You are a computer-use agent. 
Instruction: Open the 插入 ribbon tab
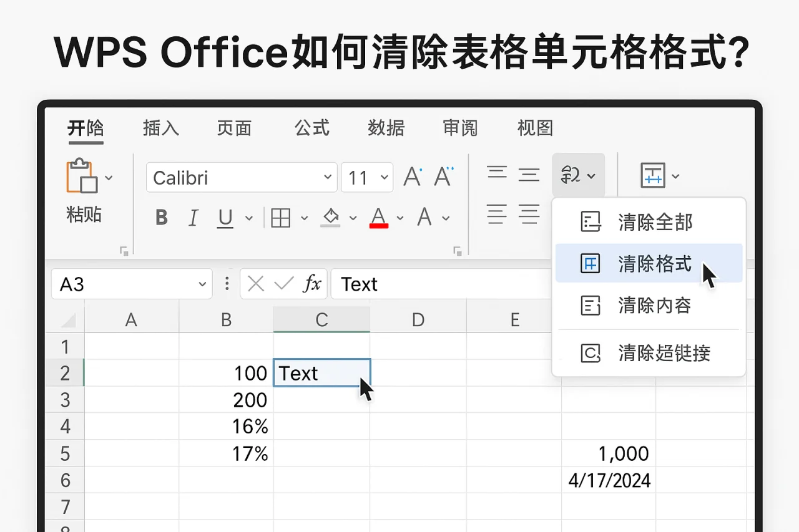(x=160, y=128)
